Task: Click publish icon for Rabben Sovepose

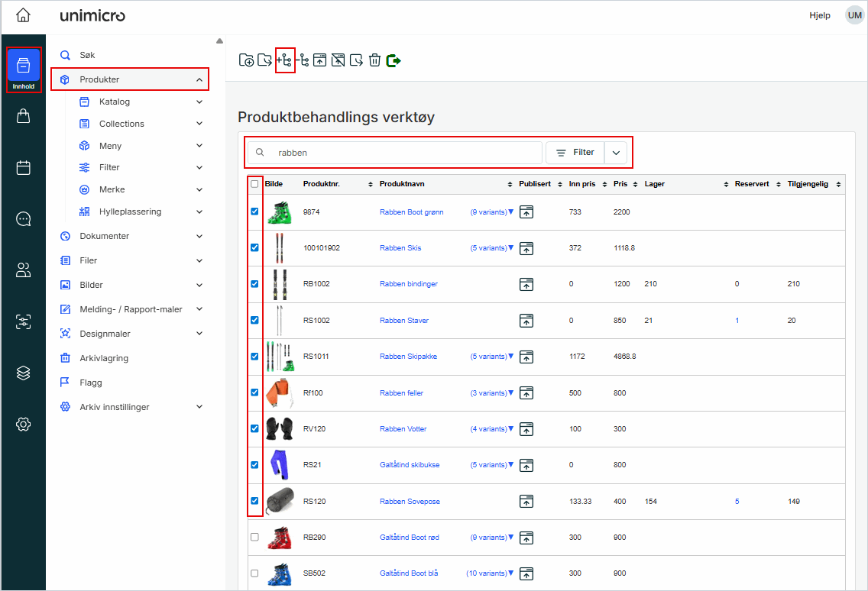Action: pos(526,502)
